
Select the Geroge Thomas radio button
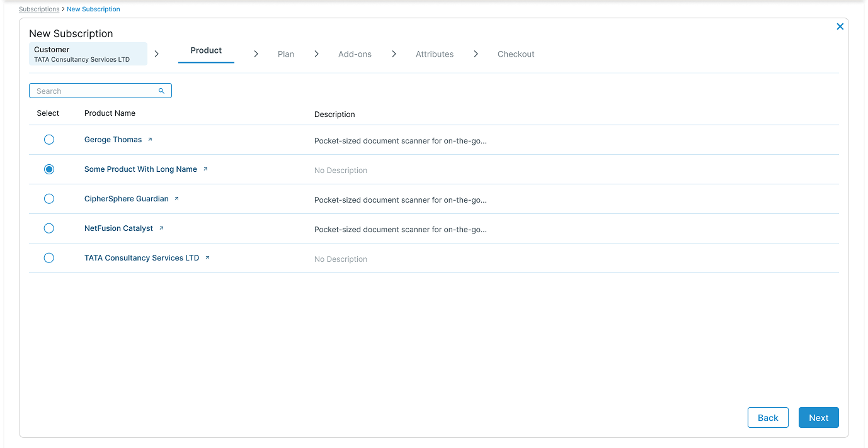(x=49, y=140)
